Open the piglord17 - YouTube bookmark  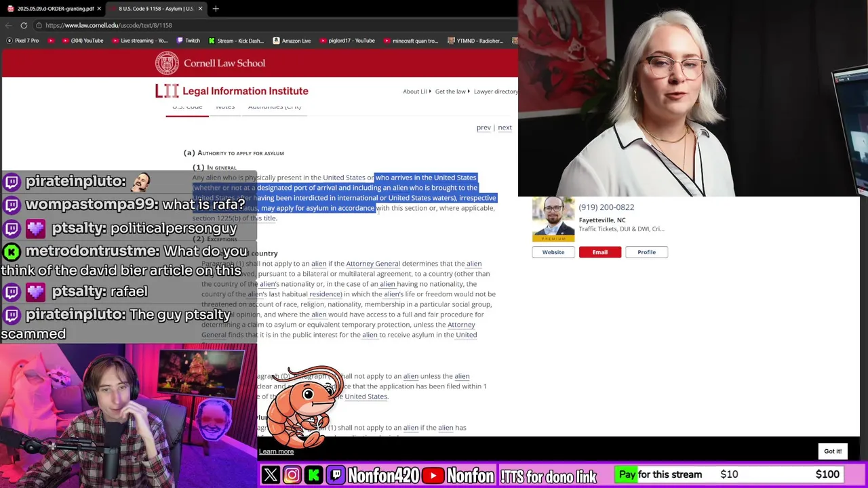347,41
